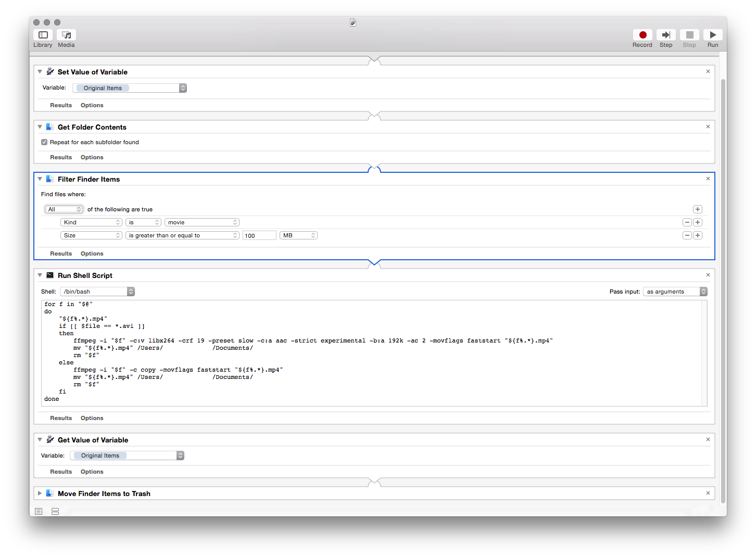Image resolution: width=756 pixels, height=558 pixels.
Task: Click the Move Finder Items to Trash icon
Action: point(50,493)
